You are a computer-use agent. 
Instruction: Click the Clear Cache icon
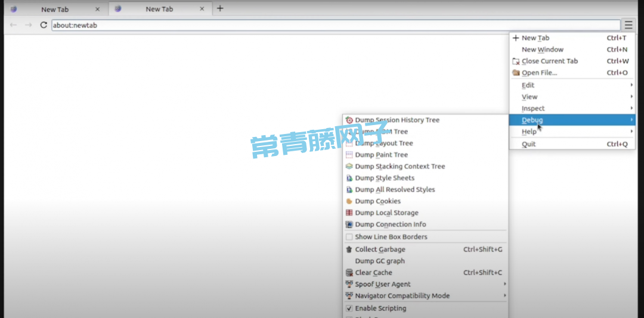349,273
